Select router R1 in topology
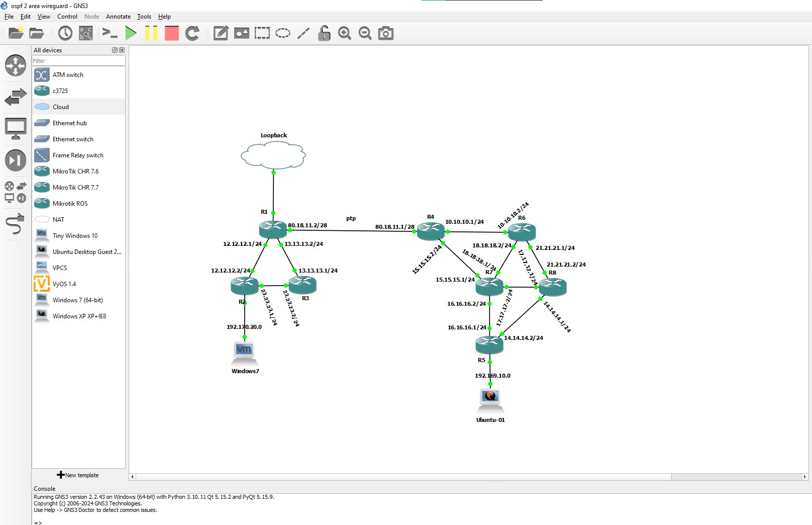The image size is (812, 525). pos(273,230)
